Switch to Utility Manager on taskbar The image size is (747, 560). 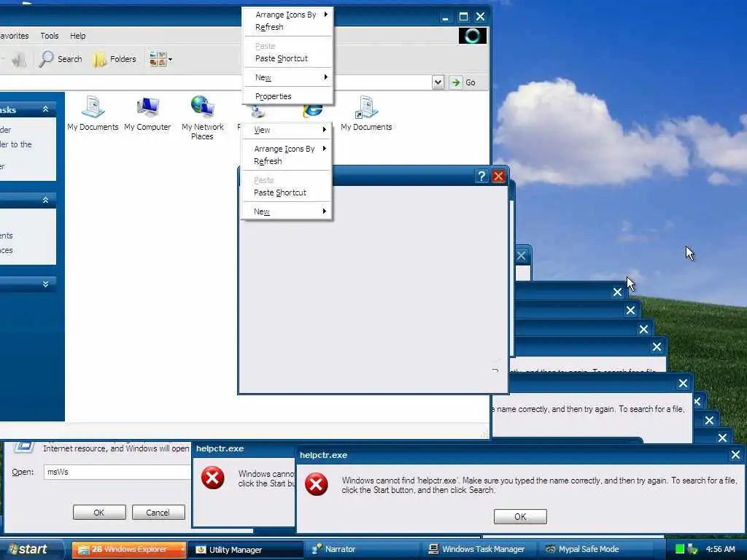click(246, 550)
